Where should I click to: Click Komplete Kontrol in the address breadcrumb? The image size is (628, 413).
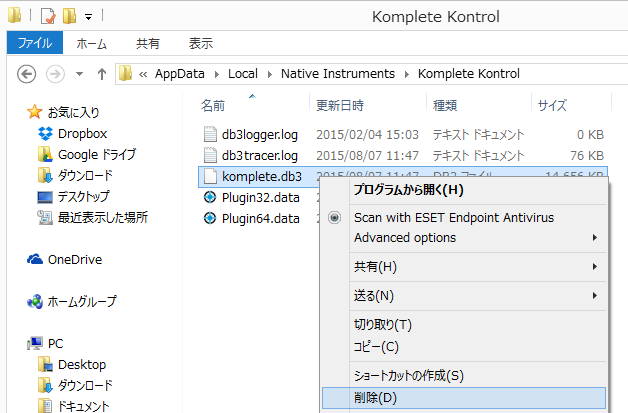click(469, 74)
